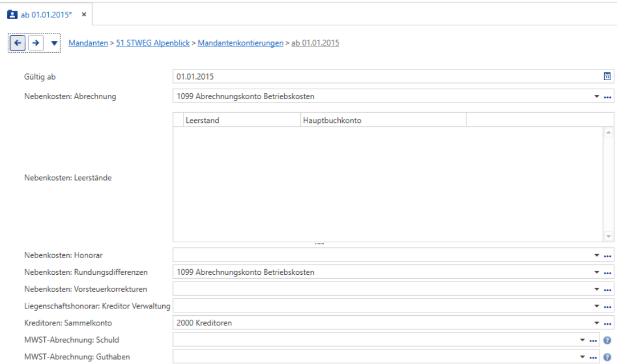
Task: Click the Hauptbuchkonto column header
Action: [x=383, y=120]
